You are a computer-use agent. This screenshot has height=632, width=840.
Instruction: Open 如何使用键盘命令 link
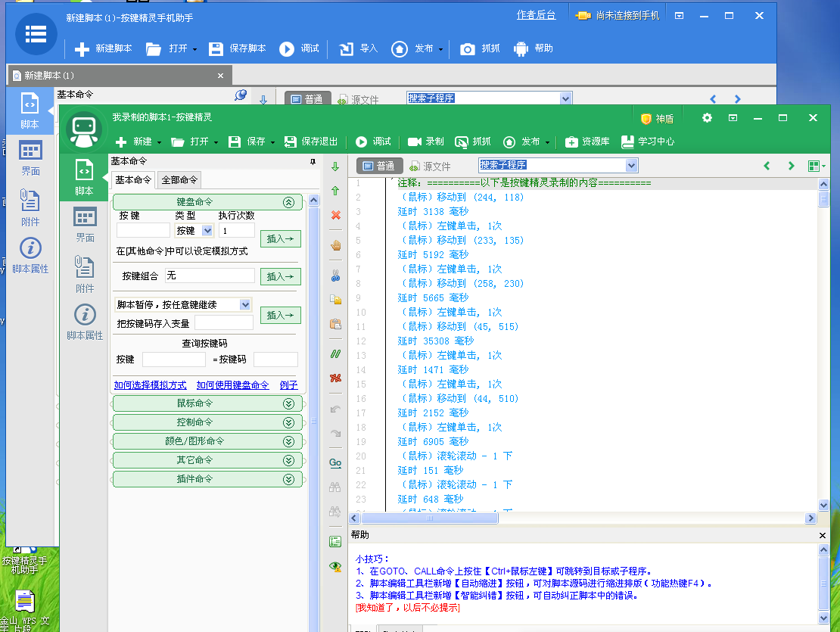(x=232, y=385)
